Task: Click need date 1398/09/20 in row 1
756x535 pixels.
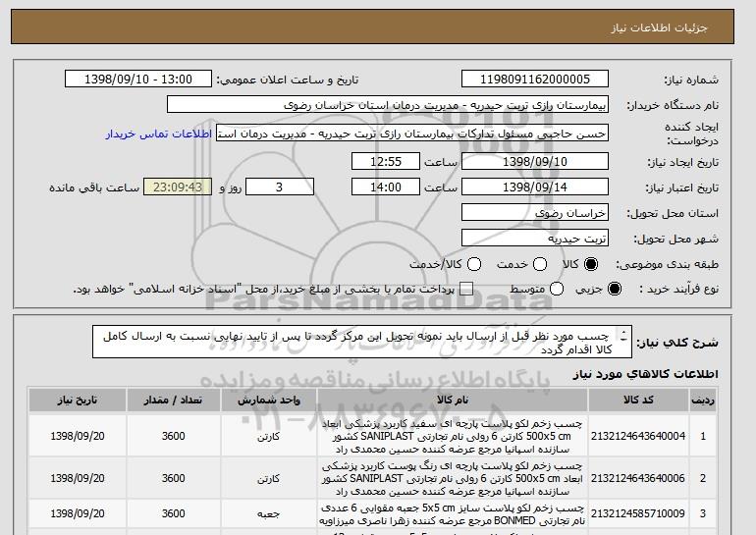Action: point(78,436)
